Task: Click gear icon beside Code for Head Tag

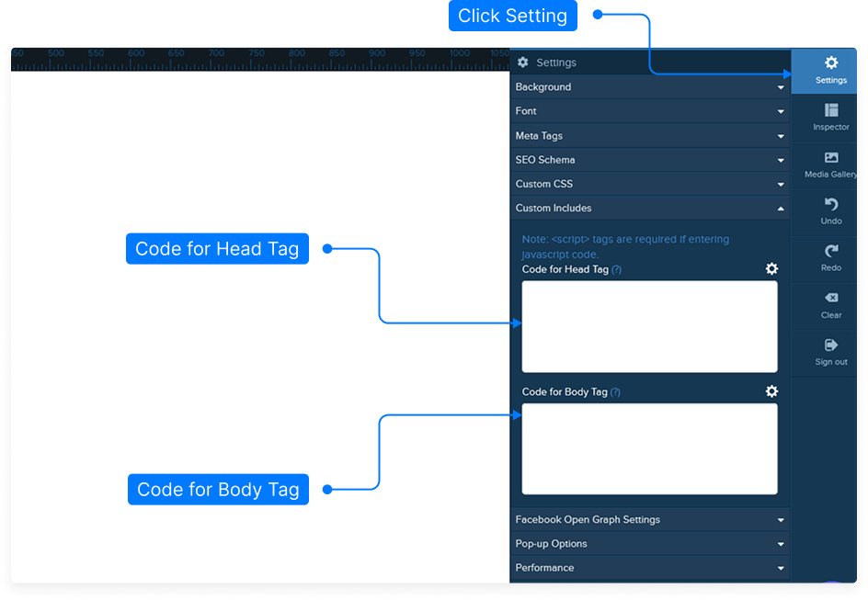Action: tap(771, 268)
